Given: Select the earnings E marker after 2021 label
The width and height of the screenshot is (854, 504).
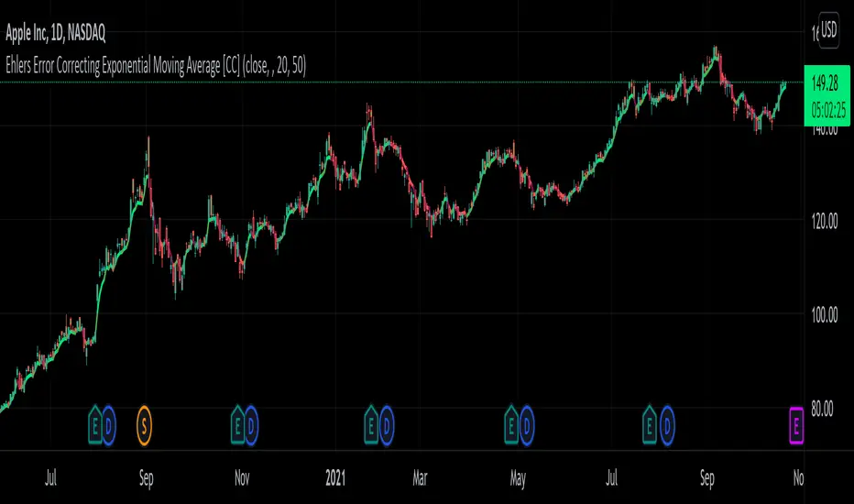Looking at the screenshot, I should click(x=371, y=425).
